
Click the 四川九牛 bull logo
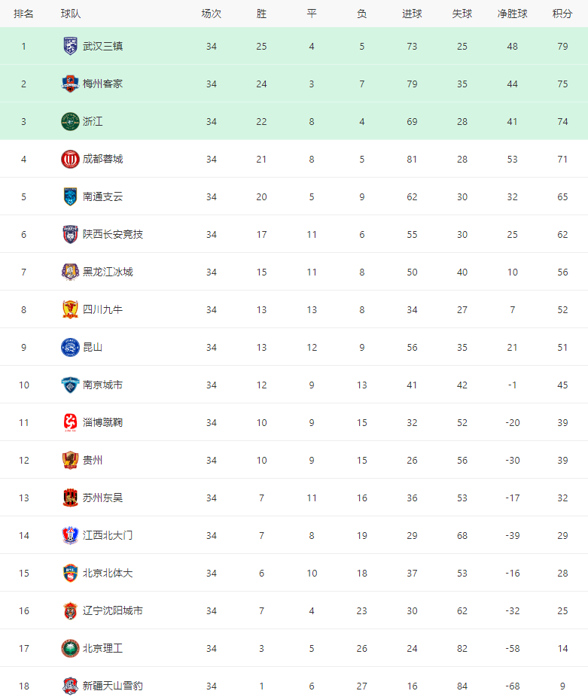pos(70,309)
